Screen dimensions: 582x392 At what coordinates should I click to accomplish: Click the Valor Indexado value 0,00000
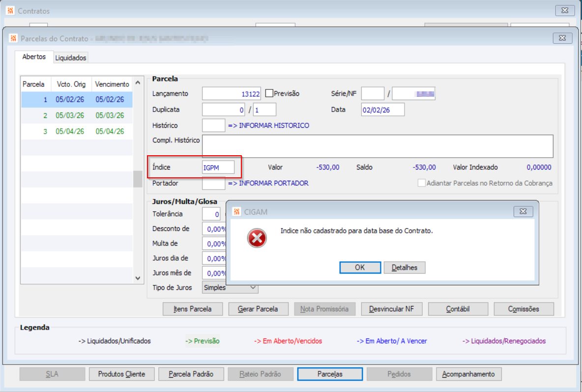pos(539,167)
